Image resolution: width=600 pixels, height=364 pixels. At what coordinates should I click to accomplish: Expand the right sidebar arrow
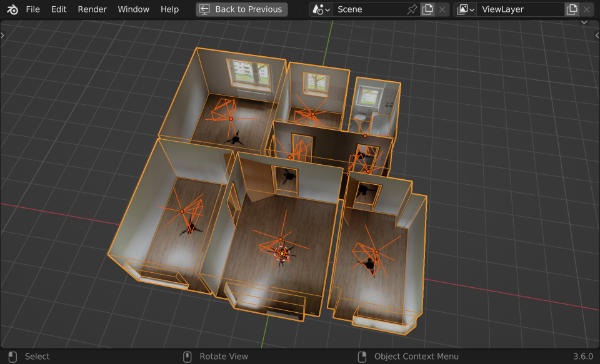point(597,36)
